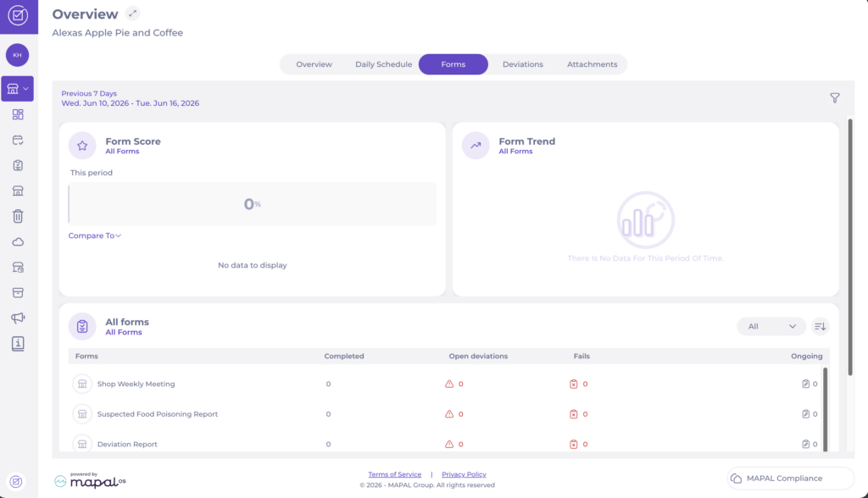Click the dashboard grid sidebar icon
Screen dimensions: 868x498
pos(18,114)
